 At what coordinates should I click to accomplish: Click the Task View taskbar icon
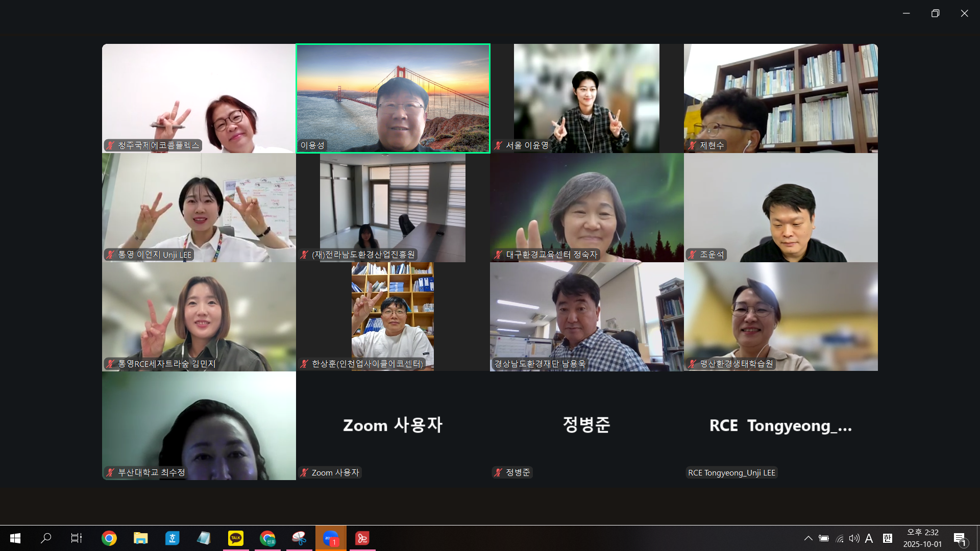tap(77, 538)
